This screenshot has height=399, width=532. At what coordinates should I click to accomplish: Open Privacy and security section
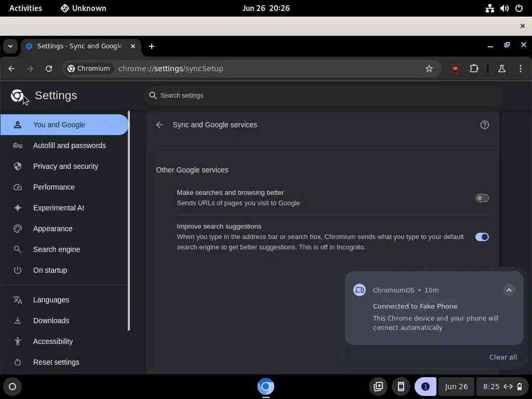(x=64, y=166)
